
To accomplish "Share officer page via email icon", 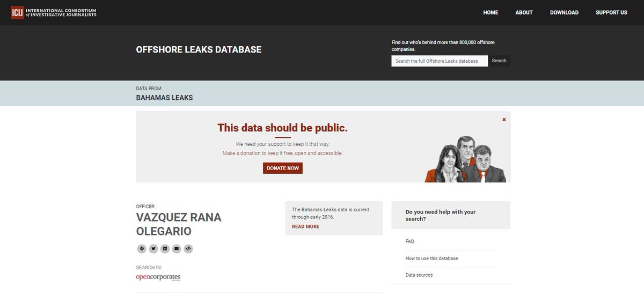I will tap(177, 248).
